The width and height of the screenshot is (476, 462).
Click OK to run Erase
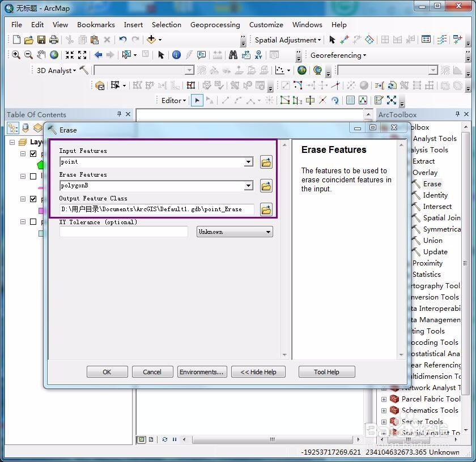[107, 372]
